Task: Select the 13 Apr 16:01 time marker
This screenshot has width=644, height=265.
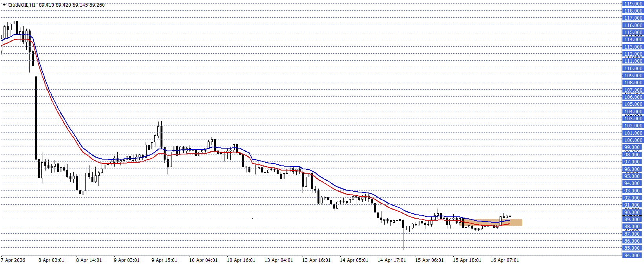Action: pos(316,260)
